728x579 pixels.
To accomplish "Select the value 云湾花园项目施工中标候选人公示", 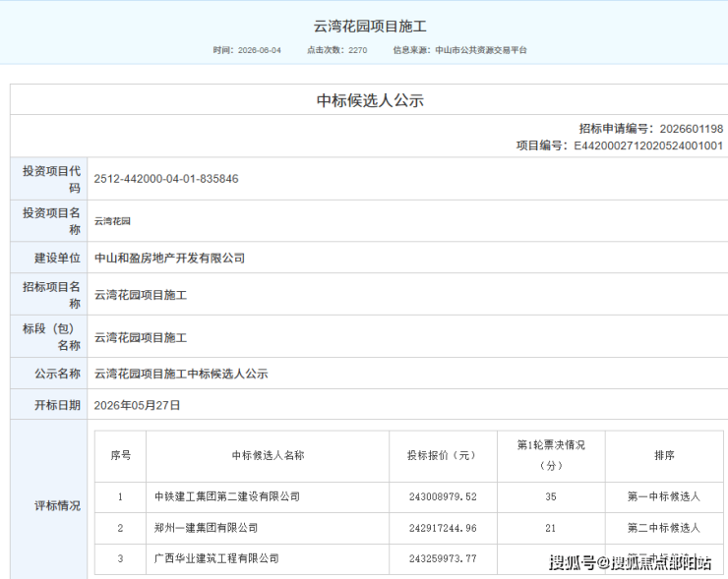I will 181,374.
